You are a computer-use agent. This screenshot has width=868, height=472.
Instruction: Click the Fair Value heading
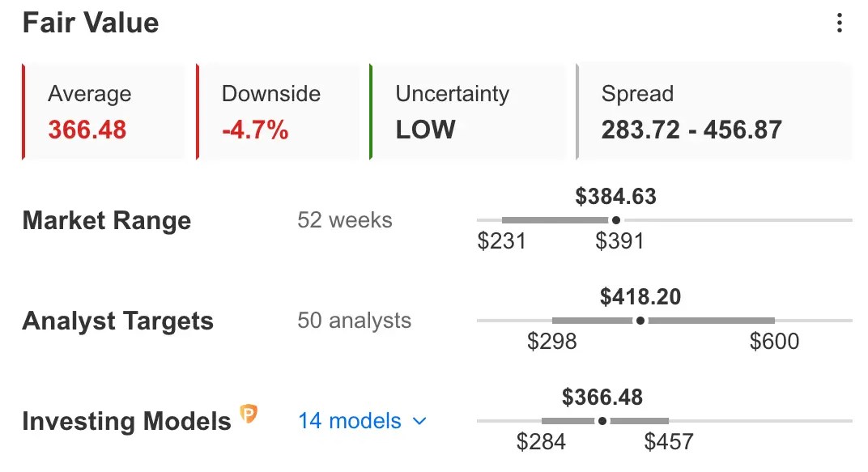[x=91, y=23]
